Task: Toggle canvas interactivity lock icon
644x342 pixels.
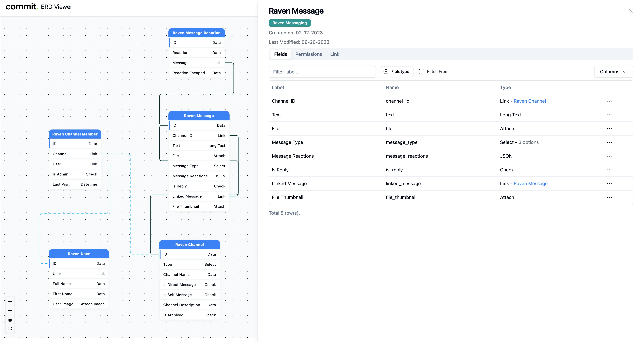Action: click(10, 320)
